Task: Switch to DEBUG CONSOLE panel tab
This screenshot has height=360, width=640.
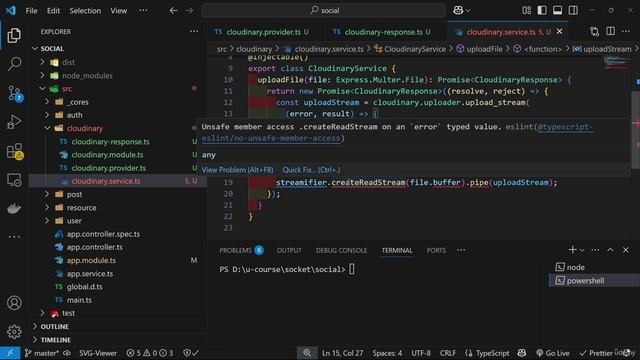Action: [x=341, y=250]
